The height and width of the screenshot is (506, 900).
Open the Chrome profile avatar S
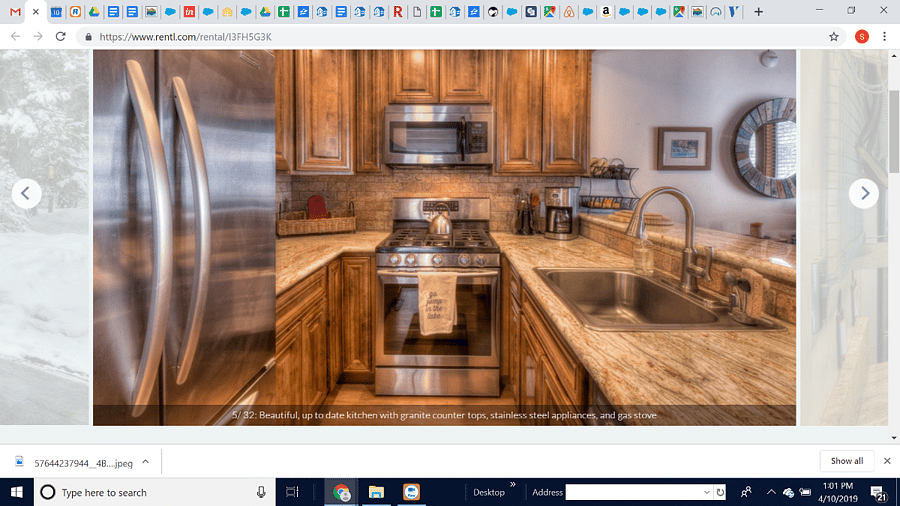coord(862,37)
